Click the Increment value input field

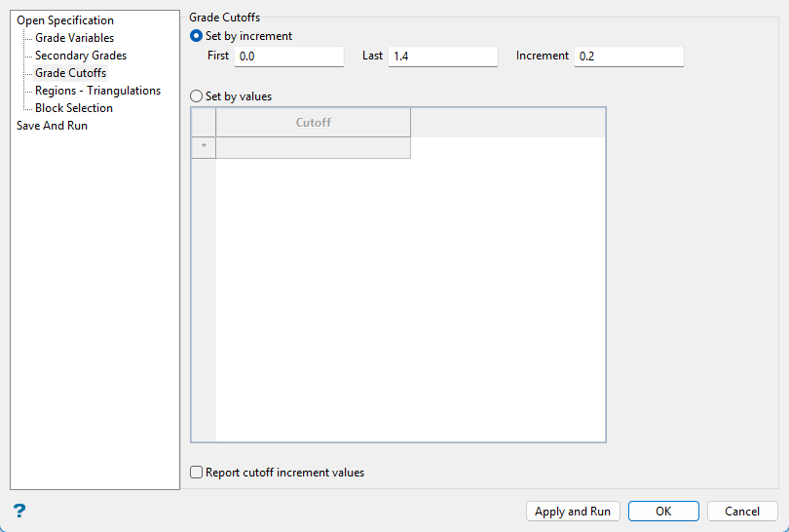(x=629, y=57)
